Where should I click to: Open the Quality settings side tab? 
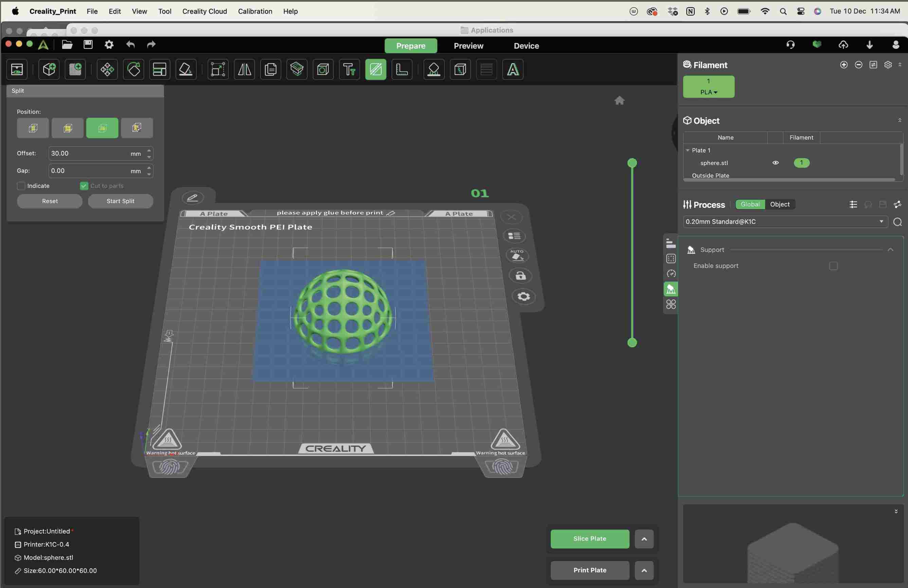tap(671, 243)
